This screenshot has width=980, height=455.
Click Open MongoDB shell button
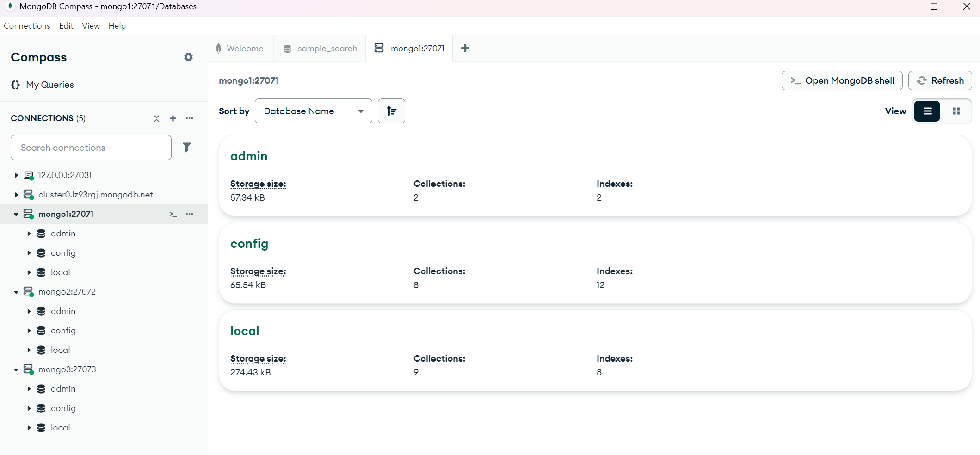coord(842,80)
